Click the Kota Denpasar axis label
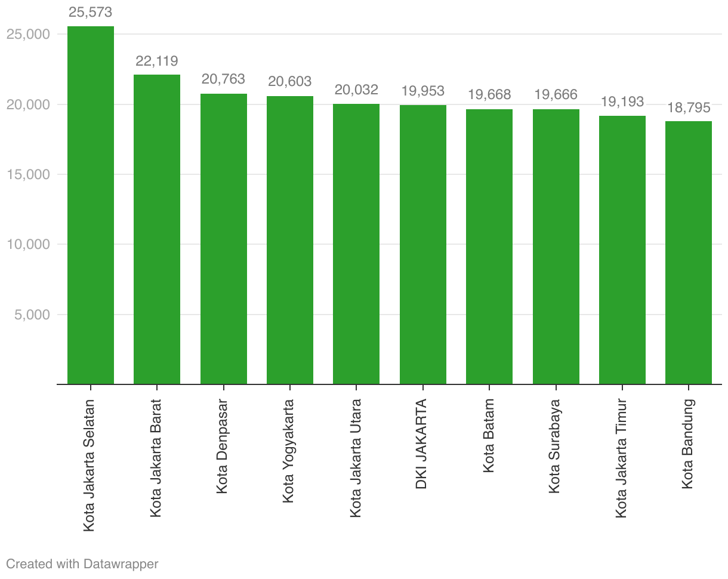The image size is (728, 579). (223, 447)
